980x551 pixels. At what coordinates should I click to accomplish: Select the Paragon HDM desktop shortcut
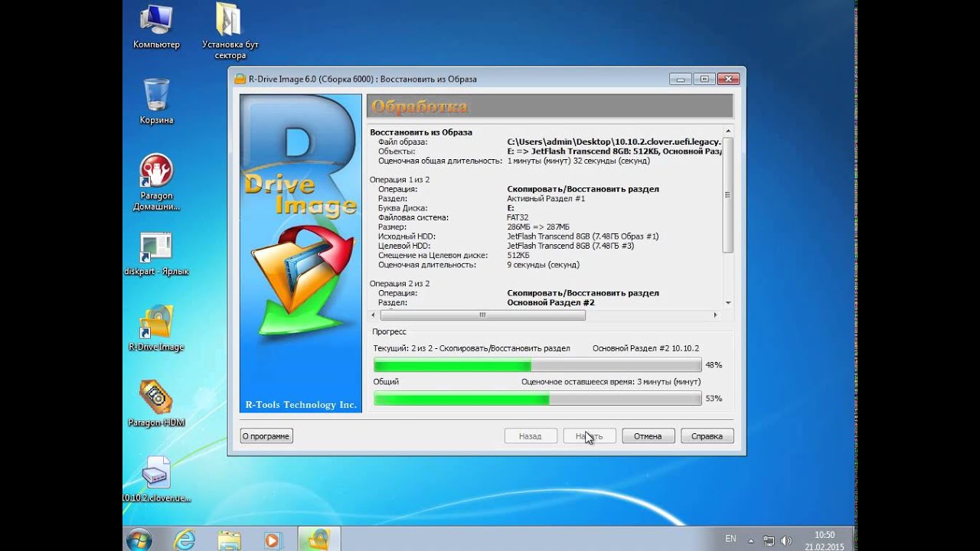pos(156,403)
